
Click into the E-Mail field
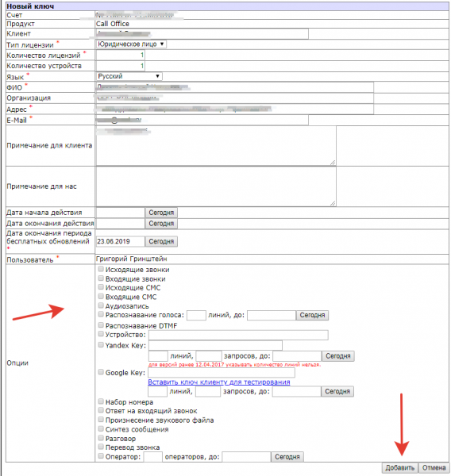tap(202, 120)
